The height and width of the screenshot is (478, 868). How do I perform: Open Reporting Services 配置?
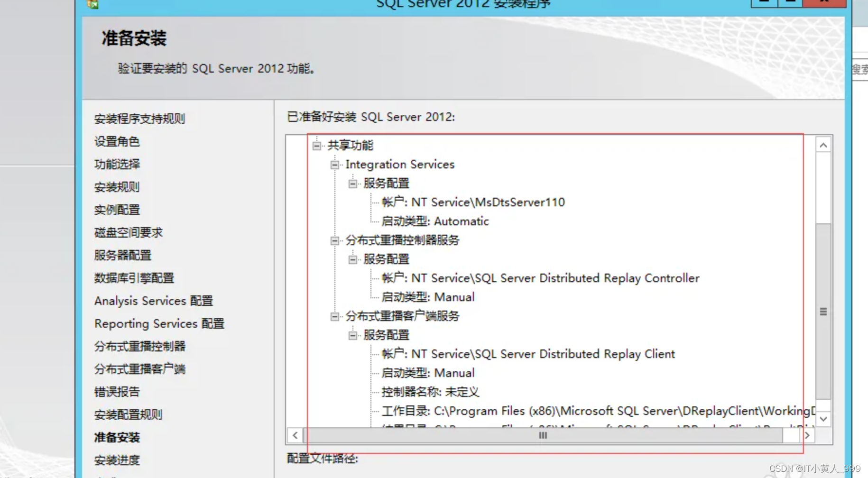[x=160, y=323]
